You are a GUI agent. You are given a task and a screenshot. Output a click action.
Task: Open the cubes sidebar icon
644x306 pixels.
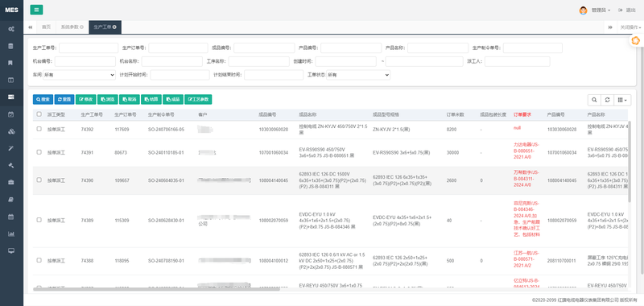point(11,131)
